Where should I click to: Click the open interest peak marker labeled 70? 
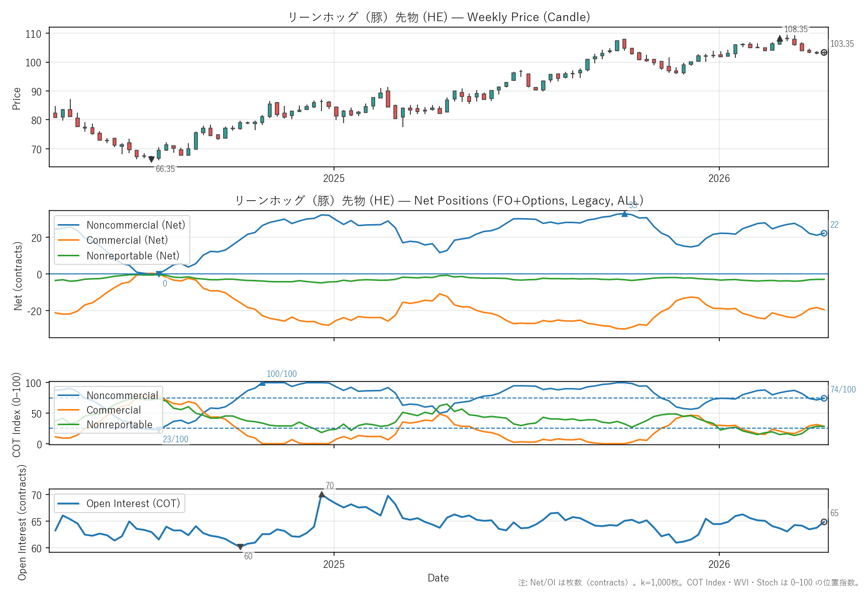(321, 495)
